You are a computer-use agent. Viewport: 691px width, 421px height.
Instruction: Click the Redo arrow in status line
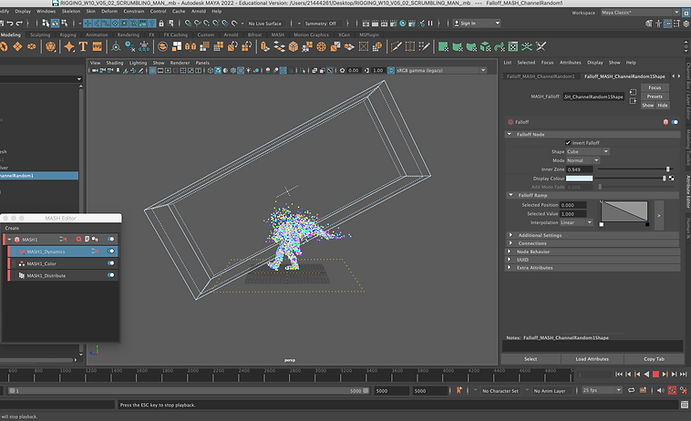point(19,23)
